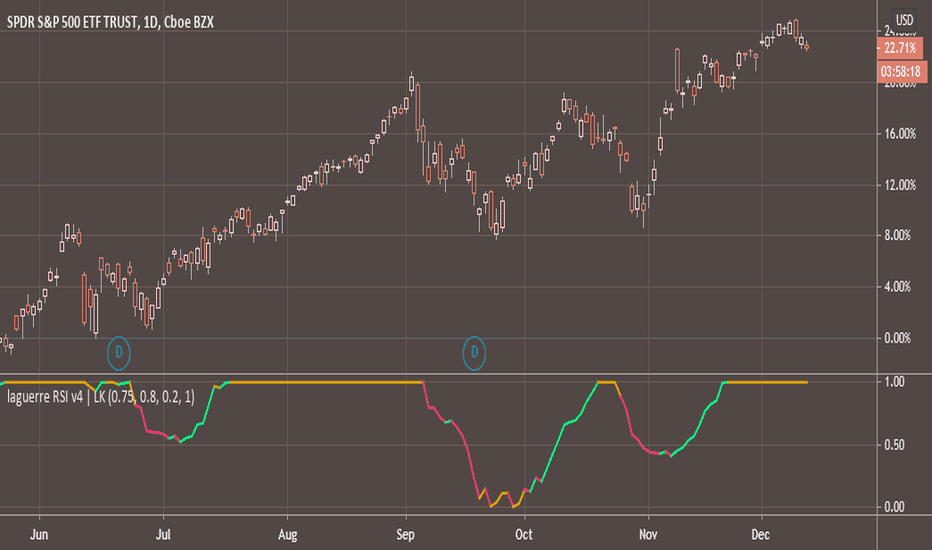This screenshot has width=932, height=550.
Task: Click the Sep label on time axis
Action: 405,535
